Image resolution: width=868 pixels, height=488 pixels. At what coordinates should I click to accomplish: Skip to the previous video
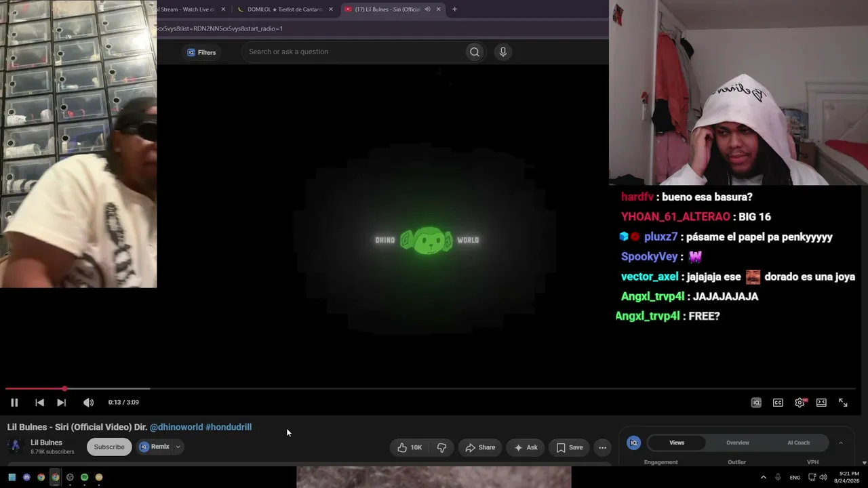point(39,403)
